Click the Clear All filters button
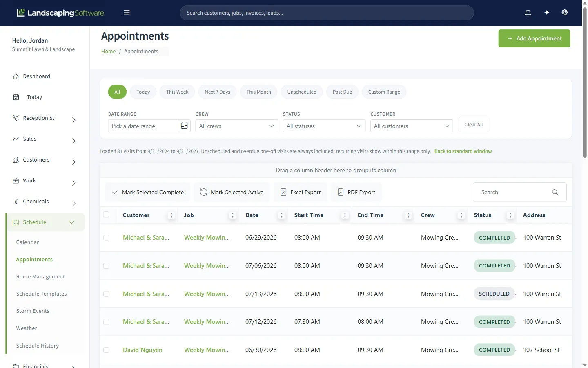The width and height of the screenshot is (588, 368). (474, 125)
